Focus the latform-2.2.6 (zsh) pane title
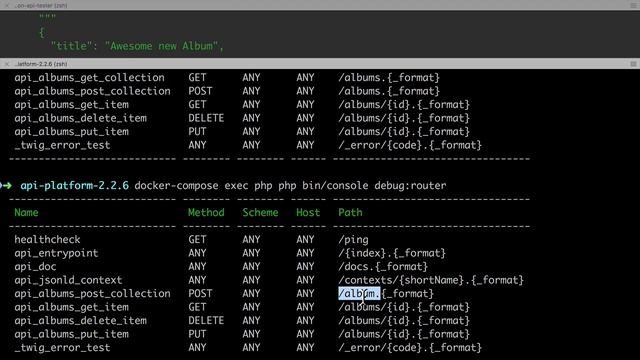The width and height of the screenshot is (640, 360). (41, 64)
